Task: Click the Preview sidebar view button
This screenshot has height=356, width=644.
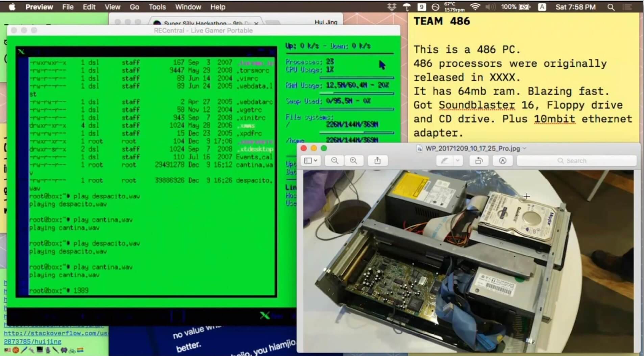Action: tap(311, 161)
